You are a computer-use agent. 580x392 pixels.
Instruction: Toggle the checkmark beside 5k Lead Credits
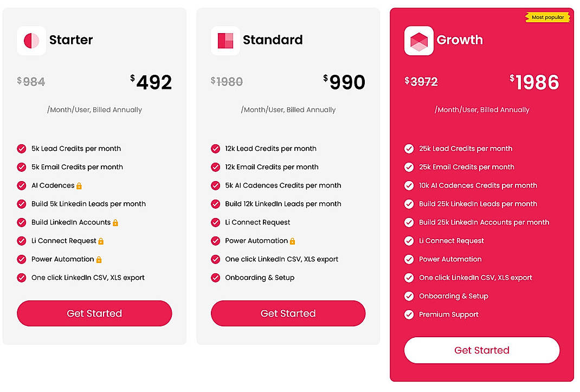click(x=22, y=149)
